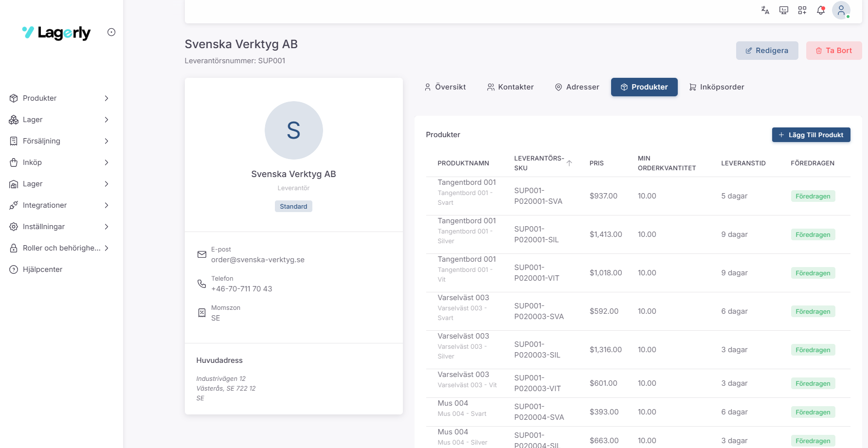Open notifications bell icon
The height and width of the screenshot is (448, 868).
tap(821, 10)
